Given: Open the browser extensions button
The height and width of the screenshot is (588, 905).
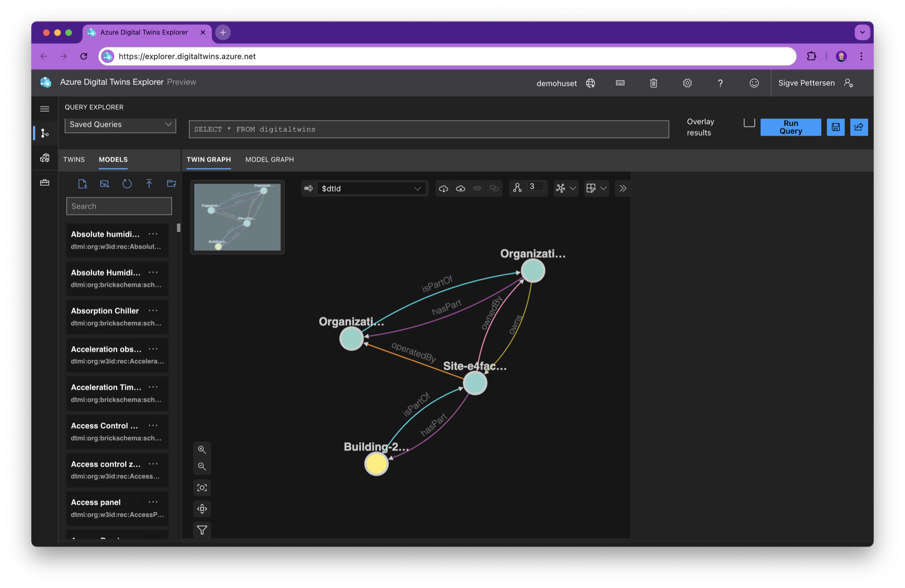Looking at the screenshot, I should click(811, 56).
